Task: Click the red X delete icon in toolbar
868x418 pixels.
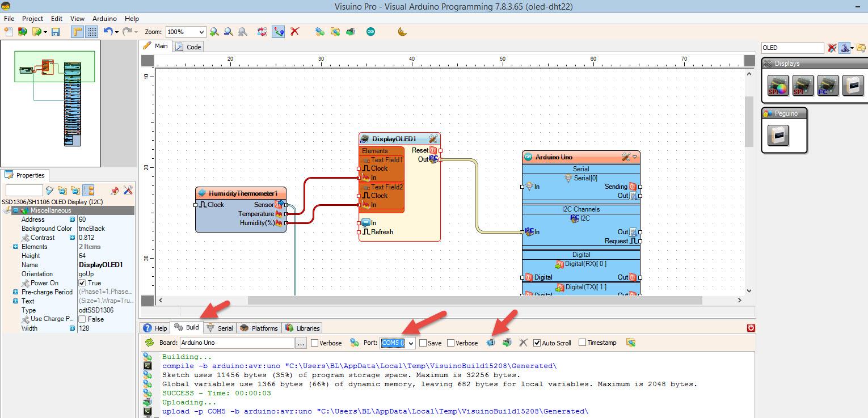Action: point(294,32)
